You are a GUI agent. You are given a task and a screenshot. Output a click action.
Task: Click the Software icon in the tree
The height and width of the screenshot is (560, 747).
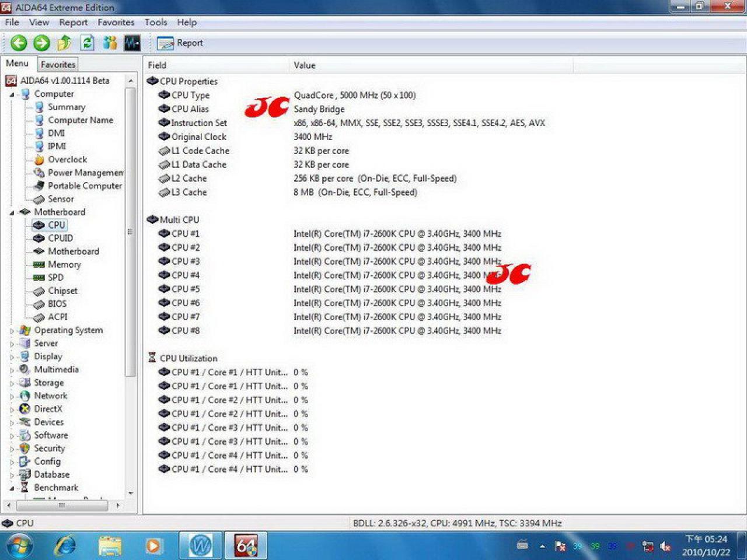(25, 435)
